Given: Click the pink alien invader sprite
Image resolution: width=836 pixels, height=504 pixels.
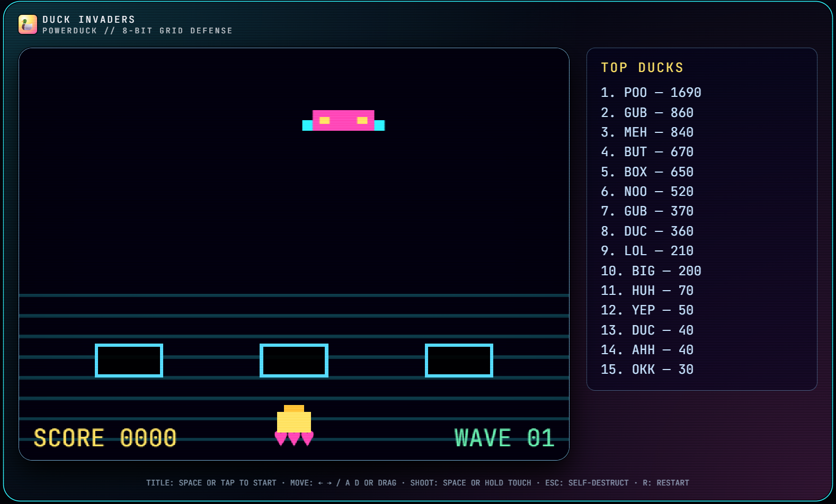Looking at the screenshot, I should point(343,121).
